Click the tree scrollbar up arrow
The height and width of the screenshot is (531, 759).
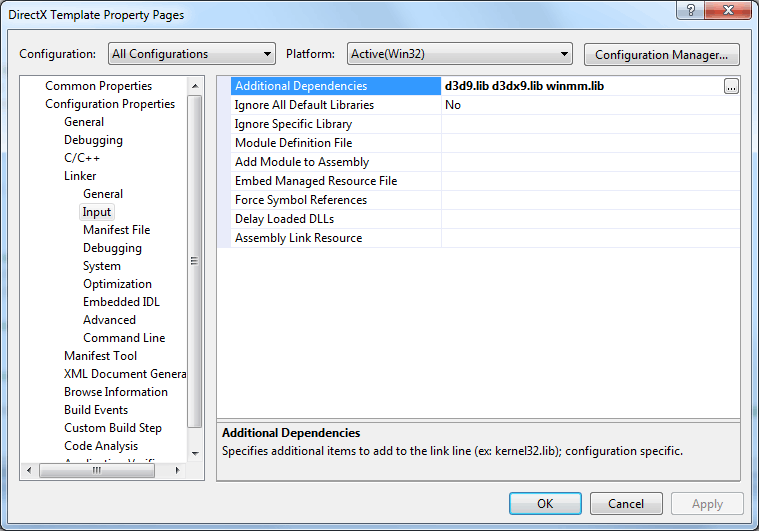[195, 86]
